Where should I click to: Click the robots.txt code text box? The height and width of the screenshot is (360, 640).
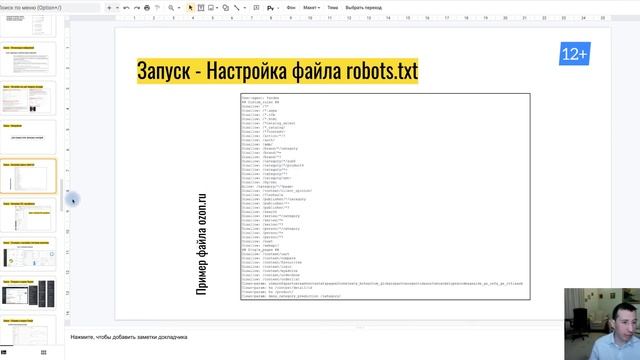[385, 196]
